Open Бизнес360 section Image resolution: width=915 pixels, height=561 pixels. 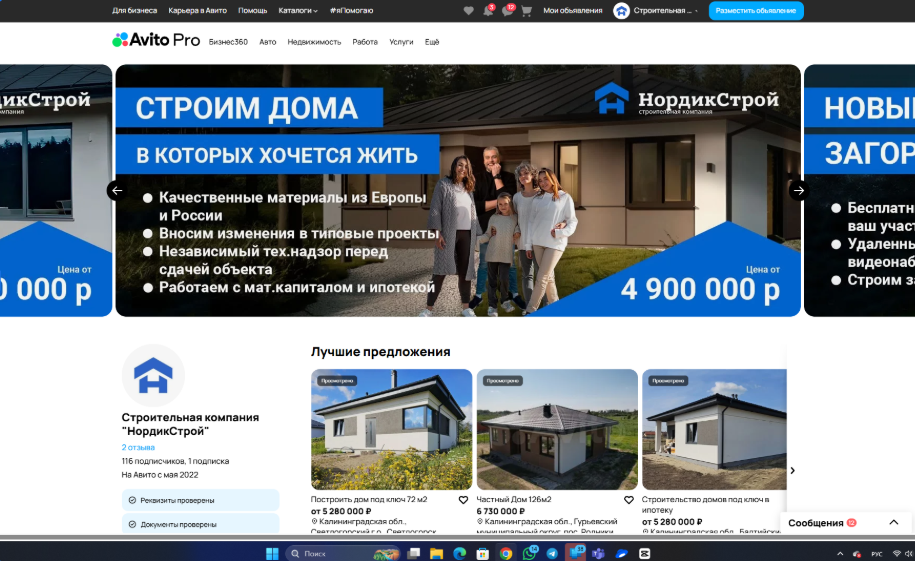pos(228,42)
